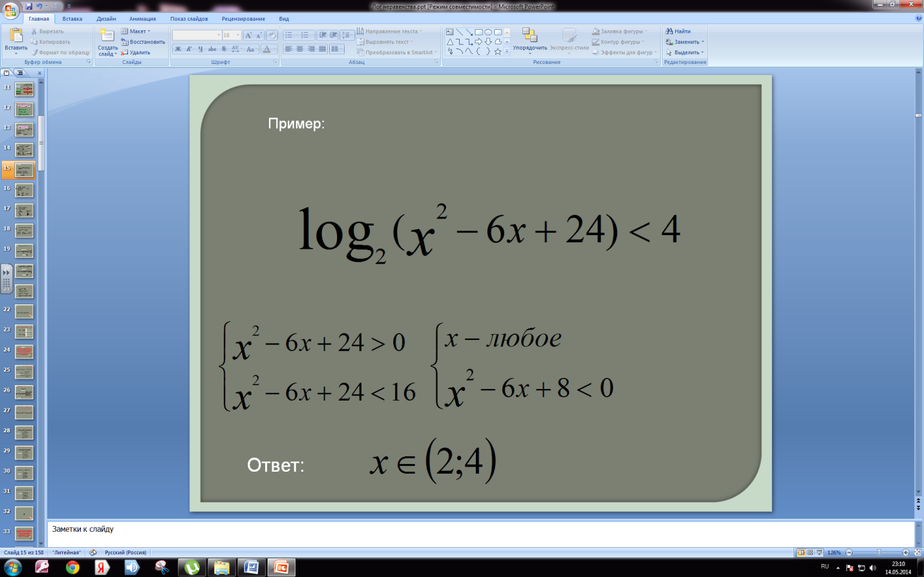This screenshot has width=924, height=577.
Task: Click Удалить delete slide button
Action: 135,52
